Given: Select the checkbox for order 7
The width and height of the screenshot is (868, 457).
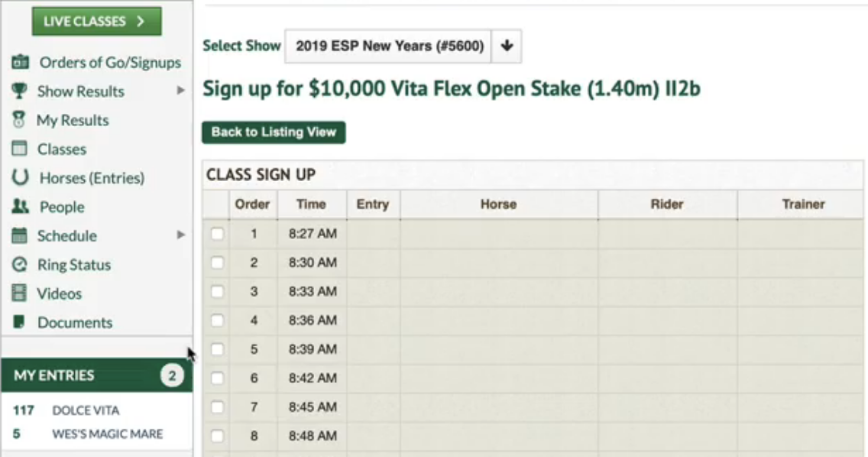Looking at the screenshot, I should [x=218, y=407].
